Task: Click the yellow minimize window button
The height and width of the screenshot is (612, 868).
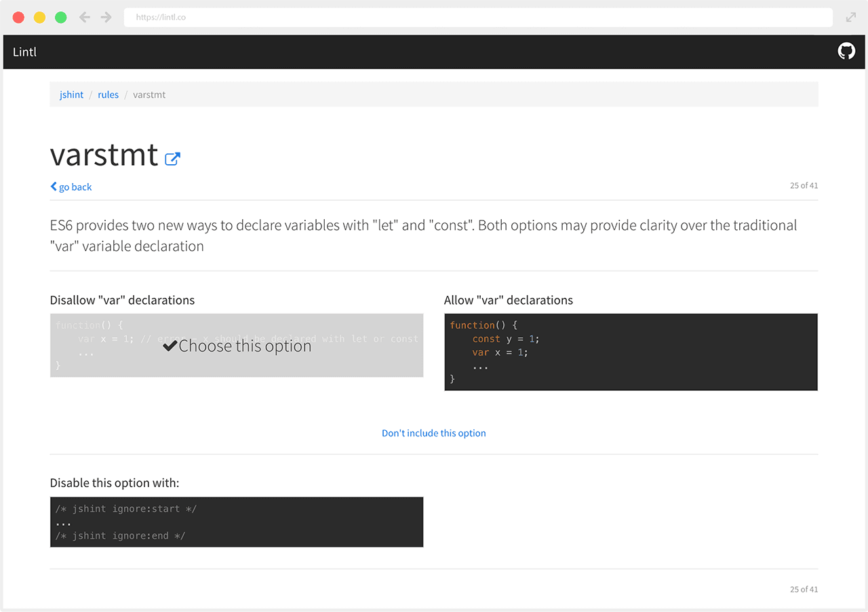Action: (39, 18)
